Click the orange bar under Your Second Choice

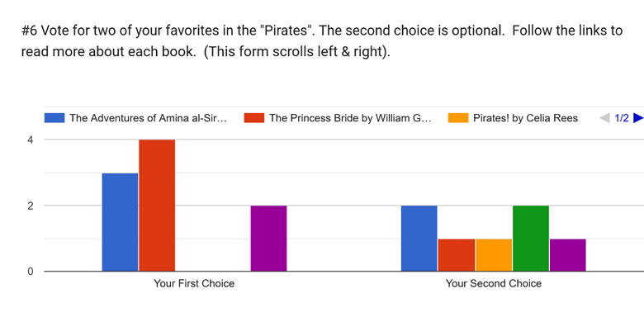(x=493, y=255)
